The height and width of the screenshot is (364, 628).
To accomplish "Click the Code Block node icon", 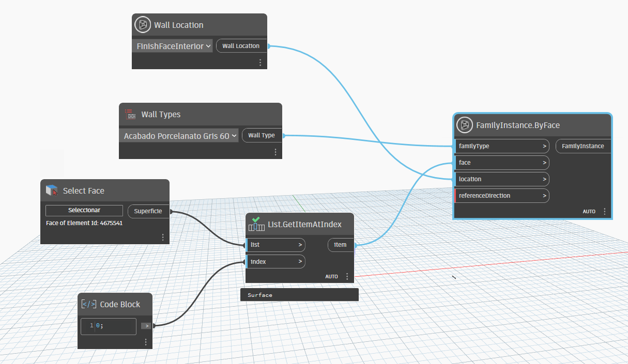I will 89,304.
